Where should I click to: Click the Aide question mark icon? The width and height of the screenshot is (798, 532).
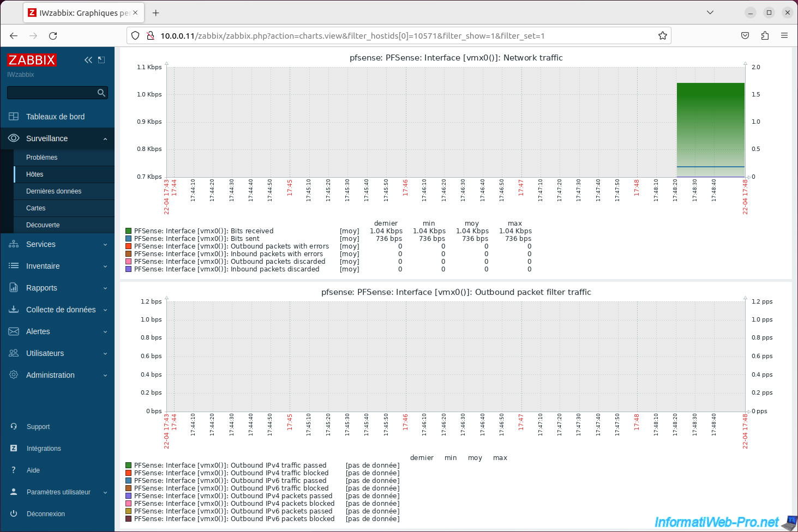pos(14,470)
